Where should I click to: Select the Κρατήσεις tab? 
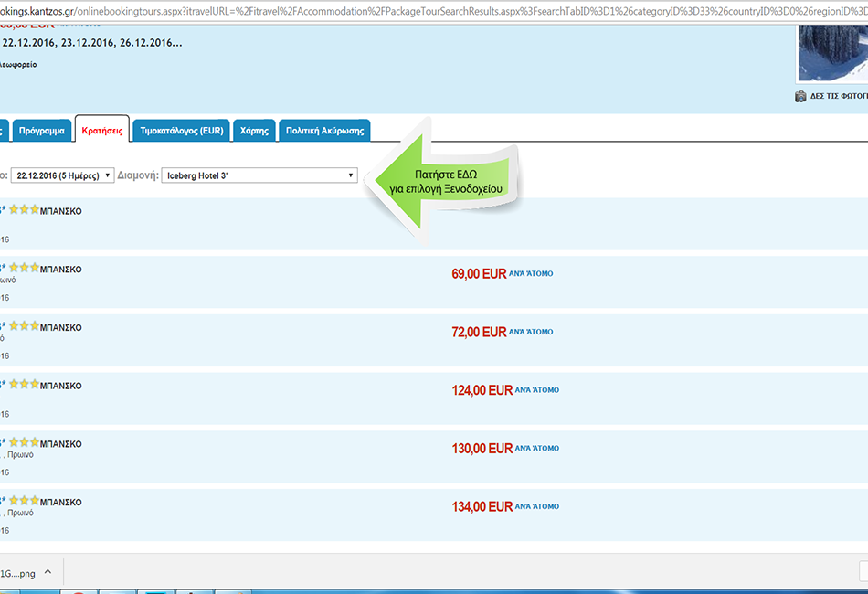click(x=102, y=131)
